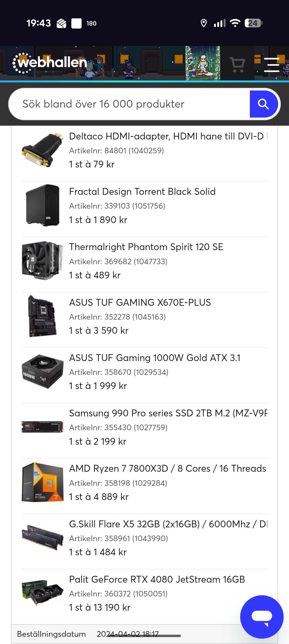
Task: Tap the AMD Ryzen 7 box image
Action: point(43,482)
